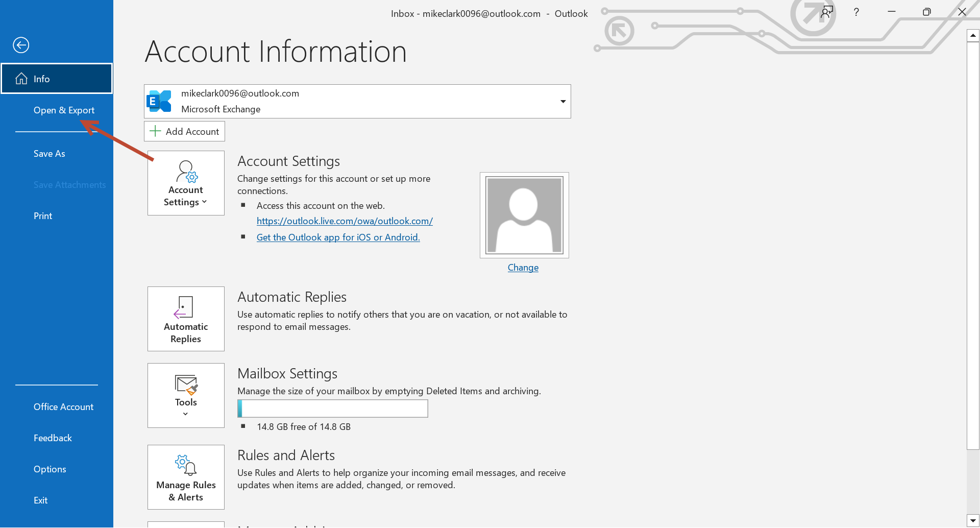Viewport: 980px width, 528px height.
Task: Click the Microsoft Exchange account icon
Action: (159, 101)
